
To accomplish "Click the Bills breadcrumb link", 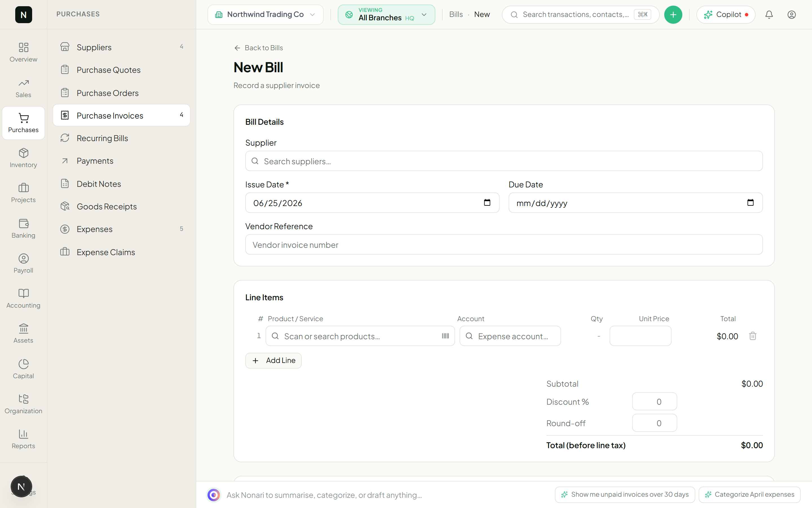I will tap(456, 14).
